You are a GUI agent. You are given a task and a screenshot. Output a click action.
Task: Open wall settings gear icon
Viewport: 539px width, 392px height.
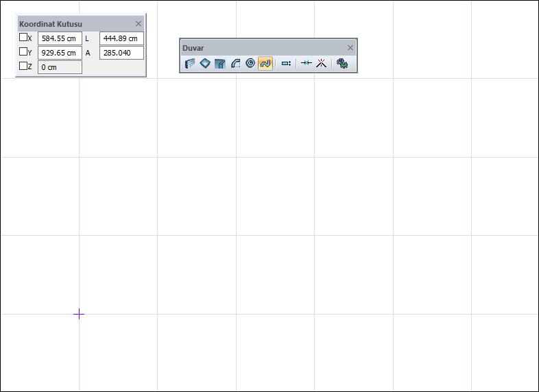pos(342,64)
